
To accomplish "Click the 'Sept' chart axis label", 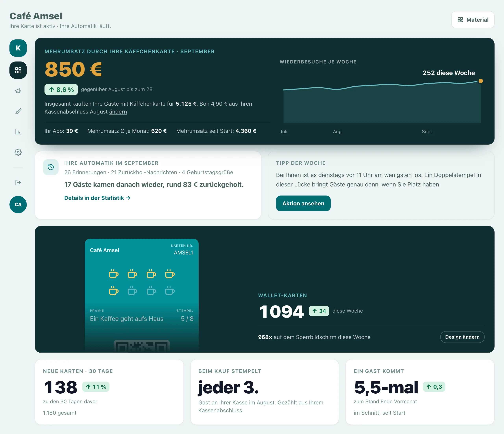I will coord(427,131).
